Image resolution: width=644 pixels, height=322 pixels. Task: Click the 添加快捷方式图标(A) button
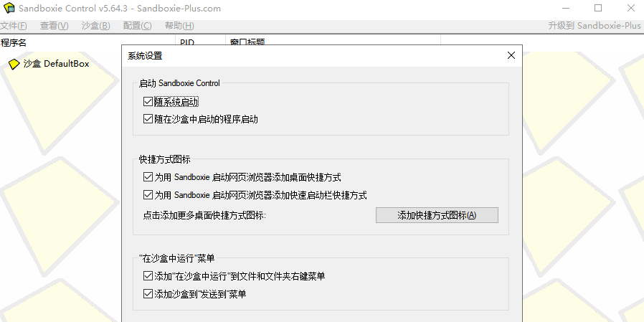click(436, 214)
